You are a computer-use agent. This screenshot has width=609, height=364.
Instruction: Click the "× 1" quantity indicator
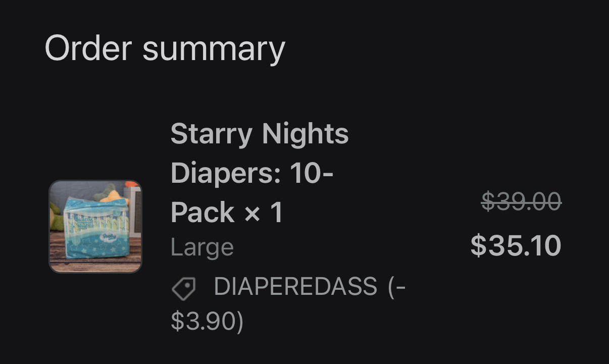click(264, 212)
